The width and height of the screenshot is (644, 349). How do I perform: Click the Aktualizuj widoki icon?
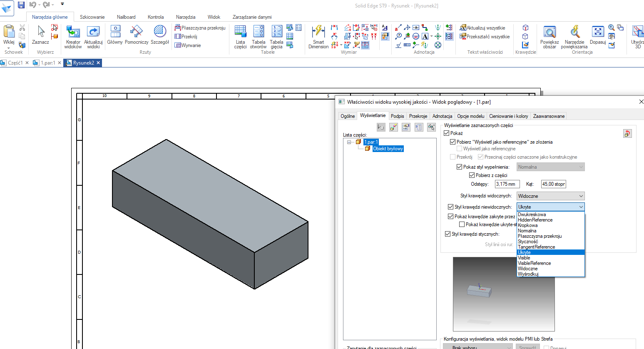(x=93, y=32)
